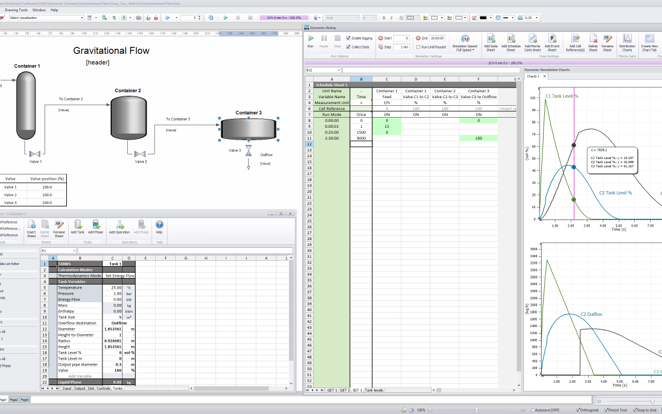Click Add Tank icon
Image resolution: width=662 pixels, height=414 pixels.
click(x=78, y=227)
